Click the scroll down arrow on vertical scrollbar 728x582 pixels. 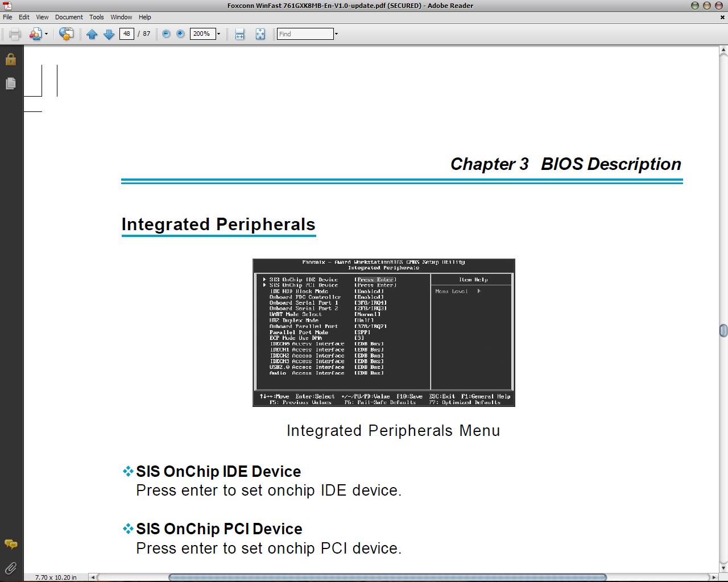723,568
